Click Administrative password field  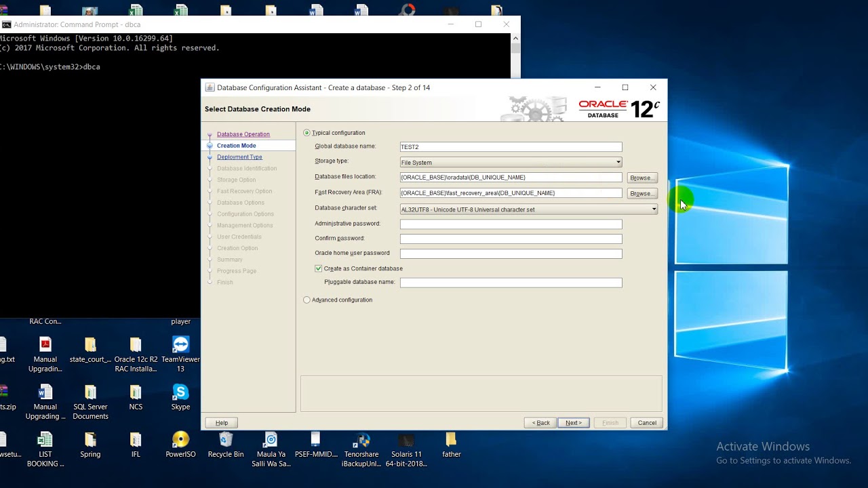pos(511,224)
